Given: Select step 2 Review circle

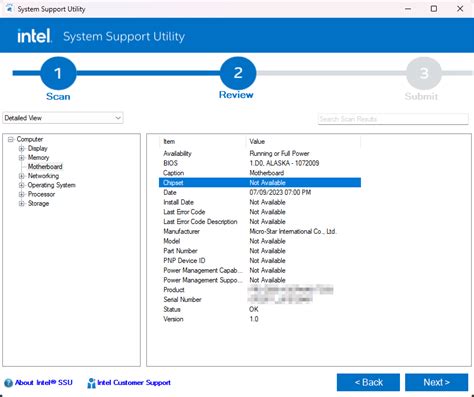Looking at the screenshot, I should click(x=238, y=73).
